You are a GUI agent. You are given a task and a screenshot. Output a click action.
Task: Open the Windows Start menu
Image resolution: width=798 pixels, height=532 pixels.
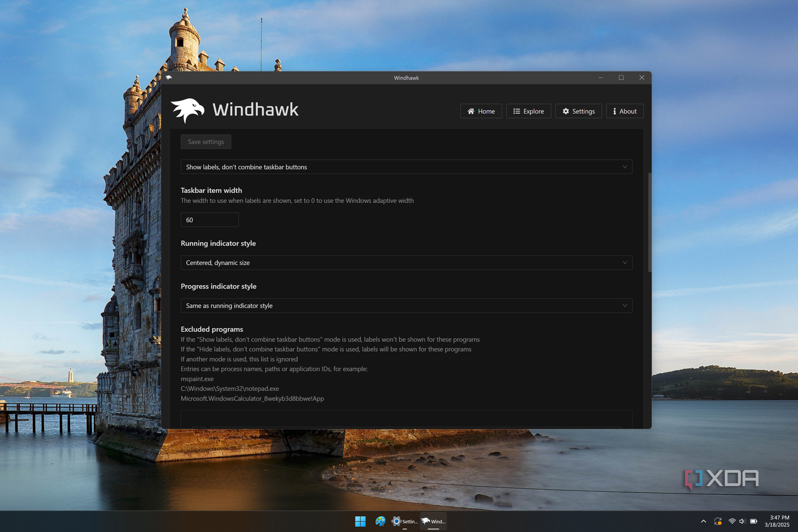(x=361, y=521)
